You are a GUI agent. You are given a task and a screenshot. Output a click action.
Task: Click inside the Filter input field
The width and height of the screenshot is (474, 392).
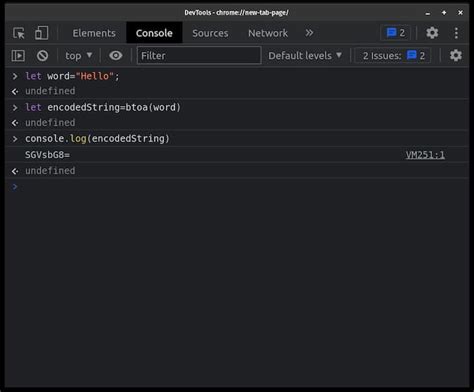point(199,55)
